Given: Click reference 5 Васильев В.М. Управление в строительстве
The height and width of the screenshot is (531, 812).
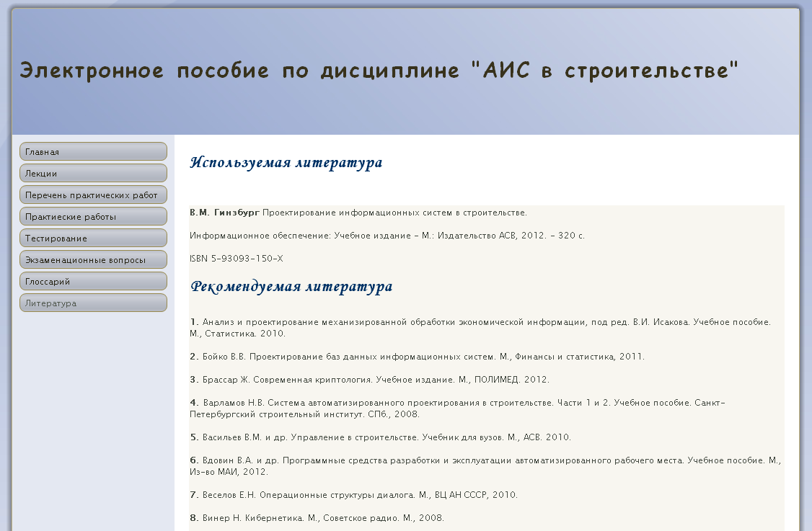Looking at the screenshot, I should tap(380, 437).
